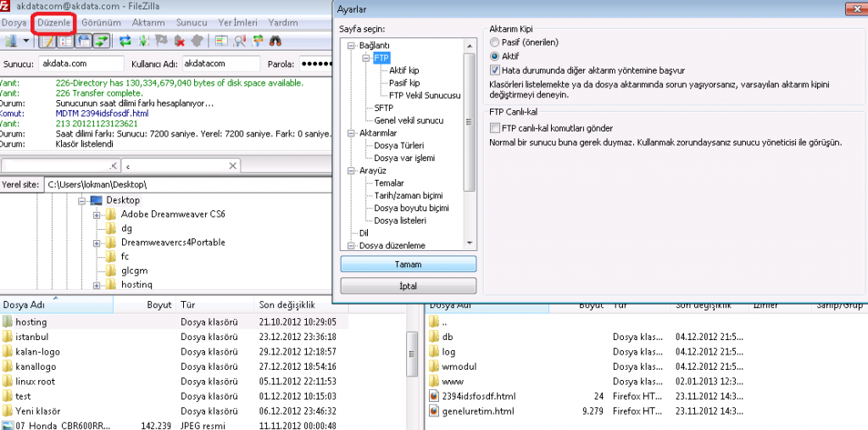Collapse the Aktarımlar tree node
868x430 pixels.
350,133
